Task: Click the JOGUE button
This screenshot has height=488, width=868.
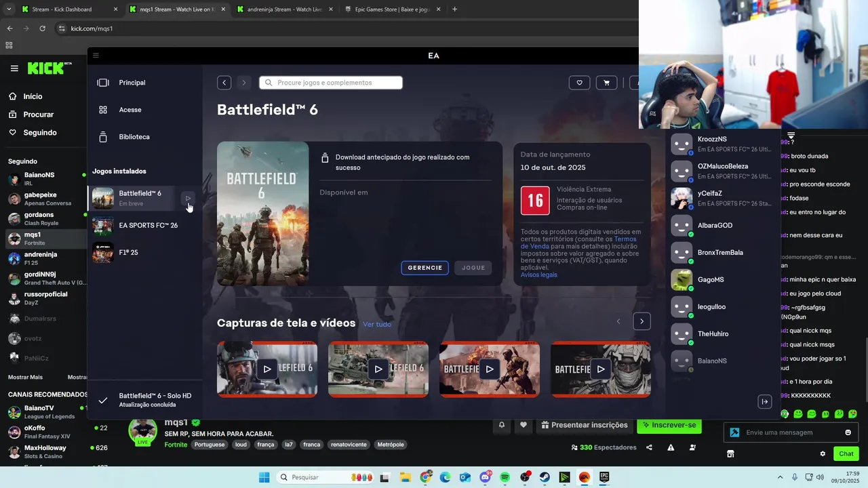Action: click(x=473, y=268)
